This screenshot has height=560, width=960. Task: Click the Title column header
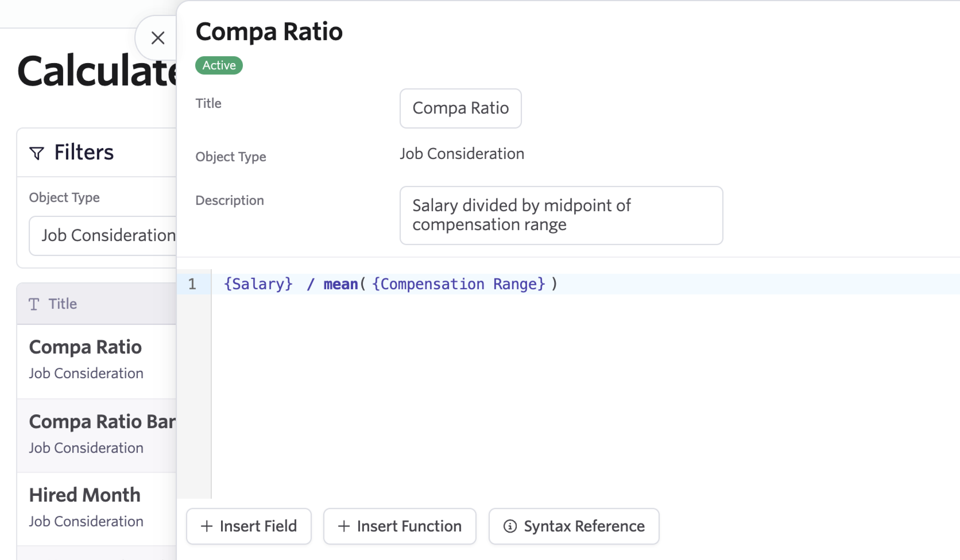pos(63,304)
